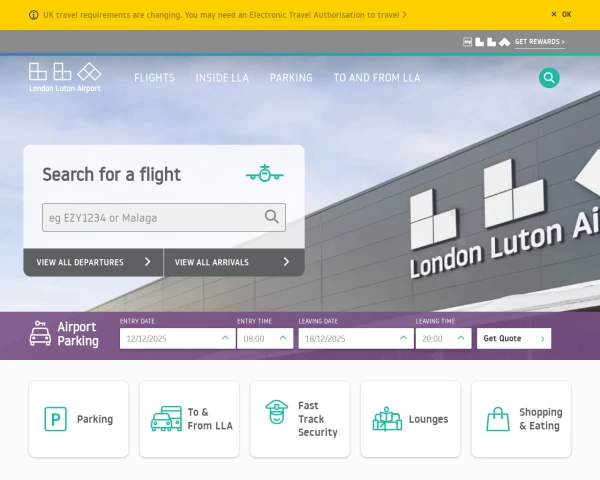Viewport: 600px width, 480px height.
Task: Open the Fast Track Security tile
Action: [300, 419]
